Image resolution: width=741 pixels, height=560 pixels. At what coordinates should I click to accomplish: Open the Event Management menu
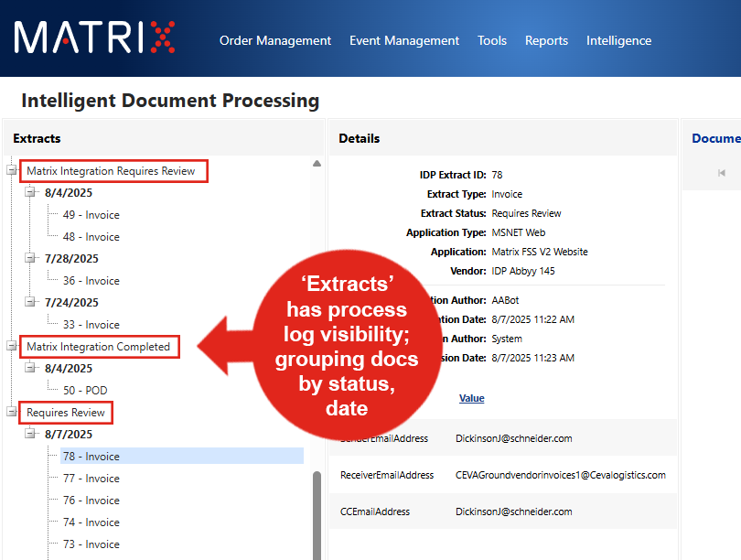[404, 40]
